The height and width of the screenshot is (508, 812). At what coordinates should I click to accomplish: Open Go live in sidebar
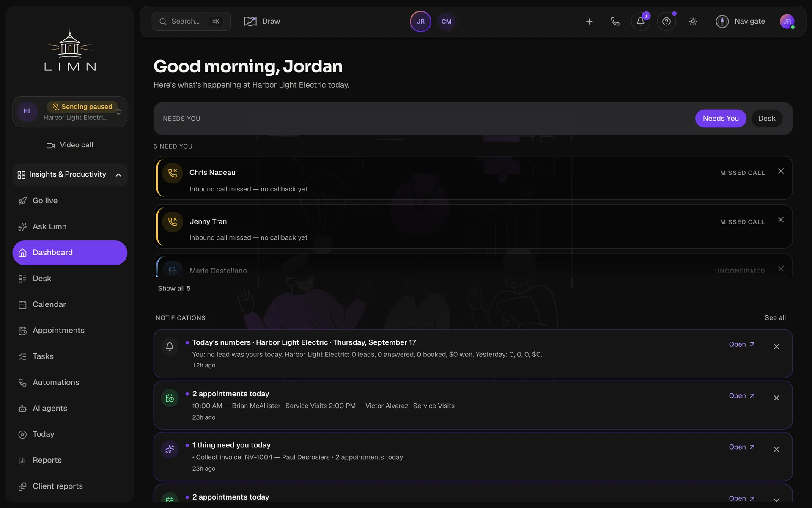coord(70,201)
